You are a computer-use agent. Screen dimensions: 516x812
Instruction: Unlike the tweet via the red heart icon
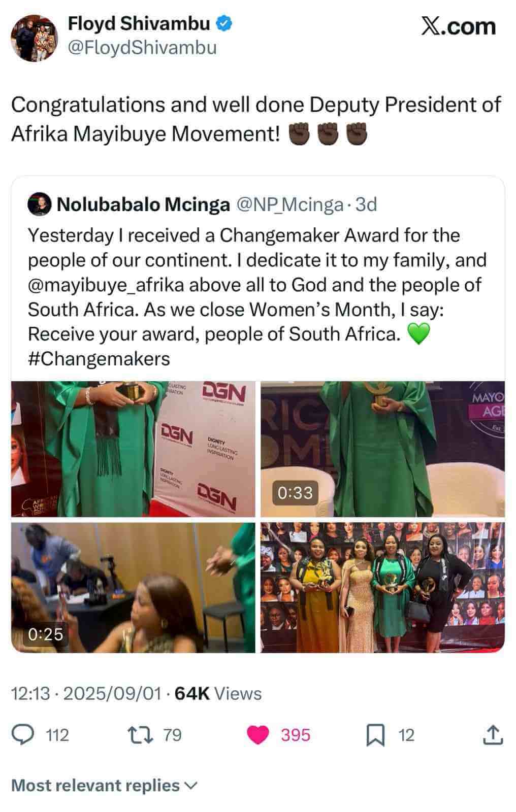260,734
